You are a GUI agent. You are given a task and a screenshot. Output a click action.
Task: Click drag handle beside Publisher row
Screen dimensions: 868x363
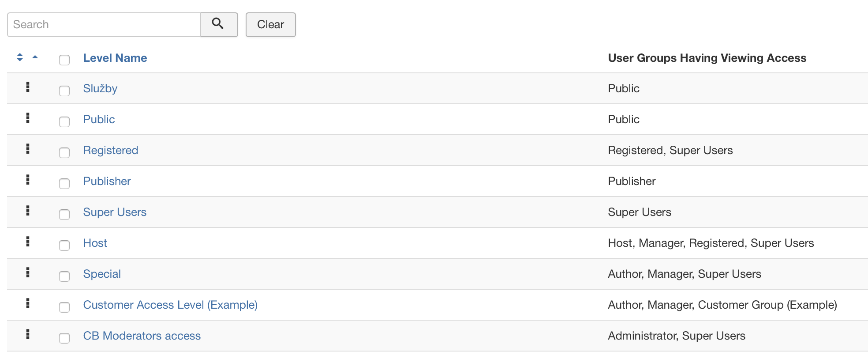pos(28,180)
